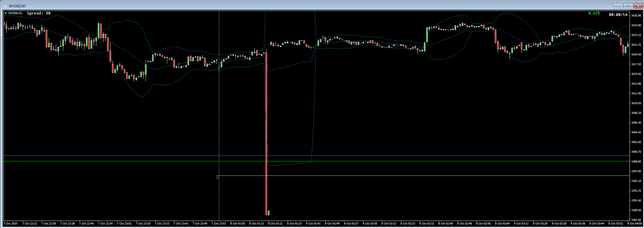Click the Spread: 38 label
This screenshot has width=644, height=228.
click(x=39, y=13)
